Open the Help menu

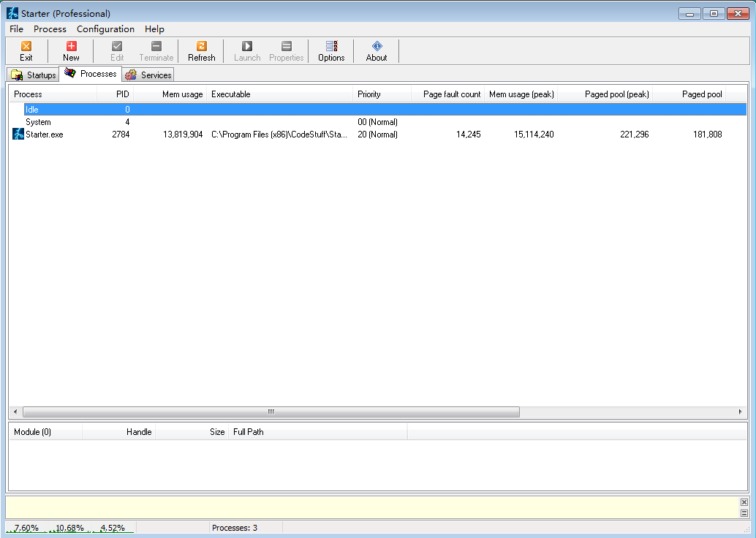coord(154,29)
